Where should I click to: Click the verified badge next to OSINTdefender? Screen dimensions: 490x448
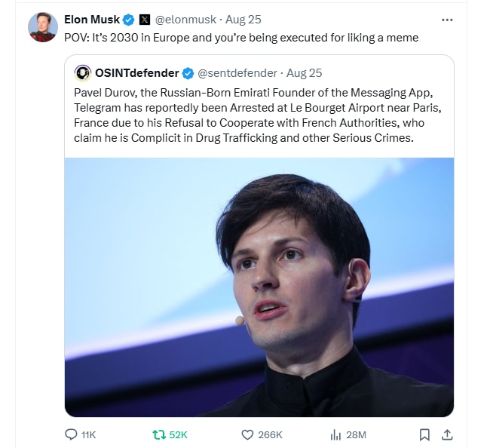187,73
